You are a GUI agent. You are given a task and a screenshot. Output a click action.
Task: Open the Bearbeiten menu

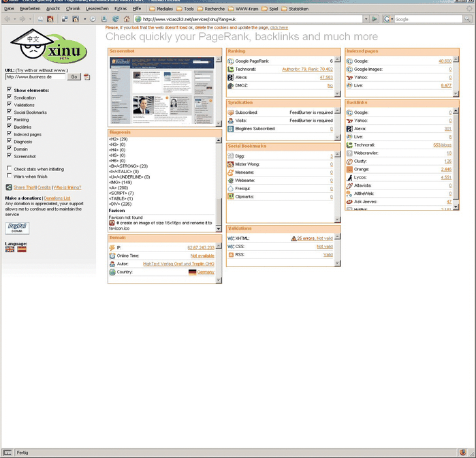[x=30, y=9]
